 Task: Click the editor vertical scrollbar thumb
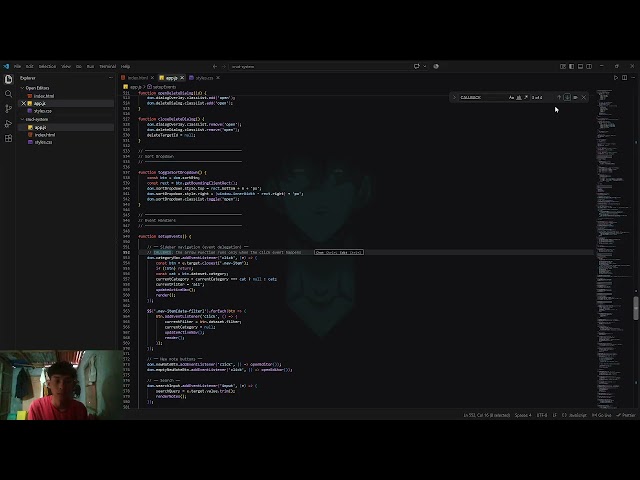tap(636, 309)
